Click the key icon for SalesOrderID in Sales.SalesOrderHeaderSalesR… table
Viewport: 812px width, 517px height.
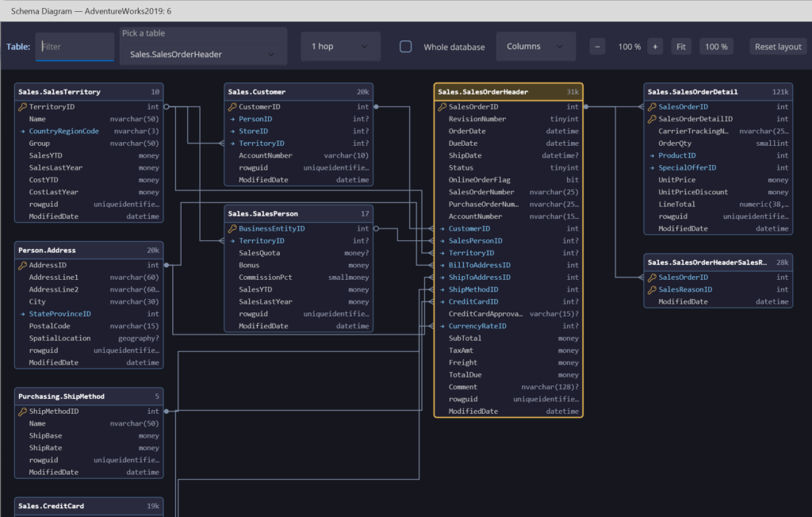click(652, 278)
